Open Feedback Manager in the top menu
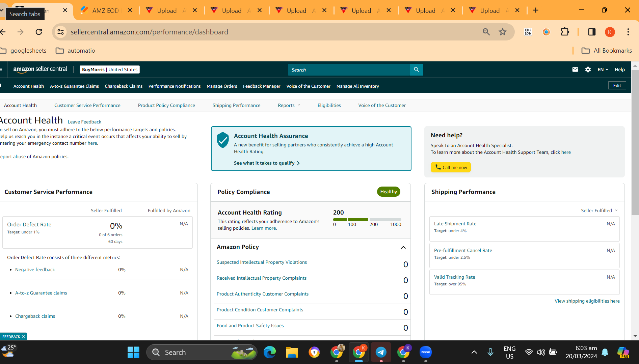 coord(262,86)
